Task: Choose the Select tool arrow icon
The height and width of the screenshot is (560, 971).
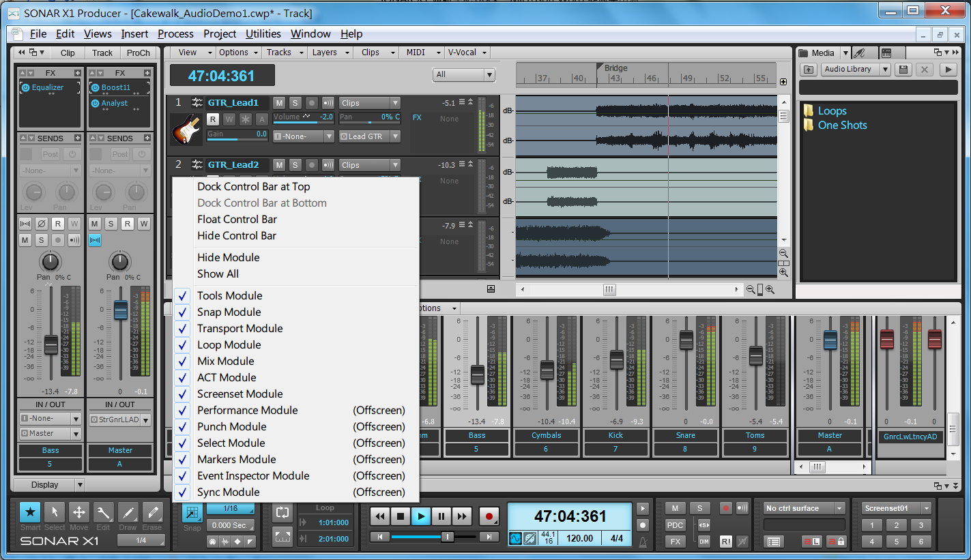Action: [x=55, y=514]
